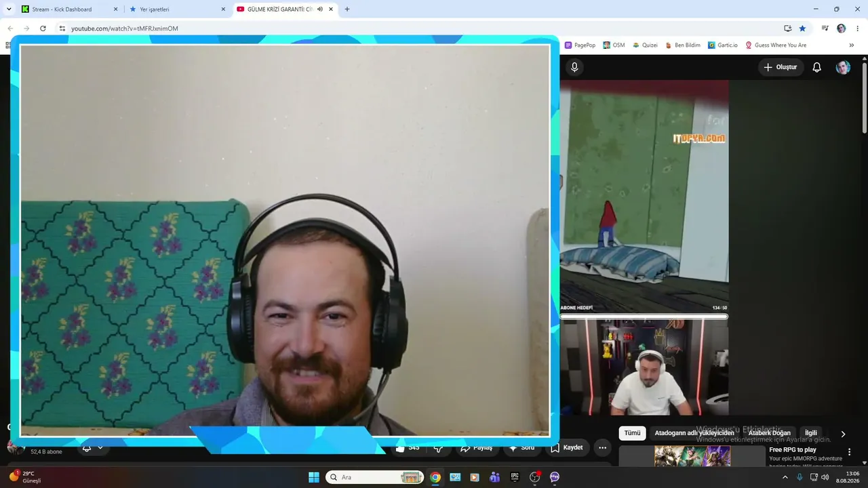This screenshot has height=488, width=868.
Task: Open the taskbar volume control
Action: coord(825,477)
